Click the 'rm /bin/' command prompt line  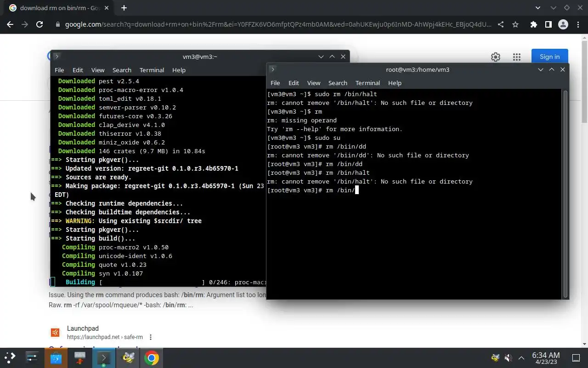[312, 190]
